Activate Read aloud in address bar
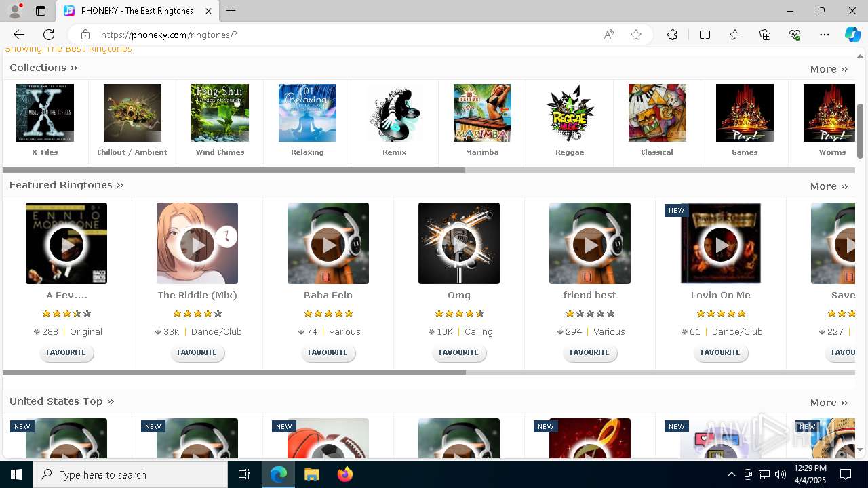The width and height of the screenshot is (868, 488). click(x=609, y=35)
